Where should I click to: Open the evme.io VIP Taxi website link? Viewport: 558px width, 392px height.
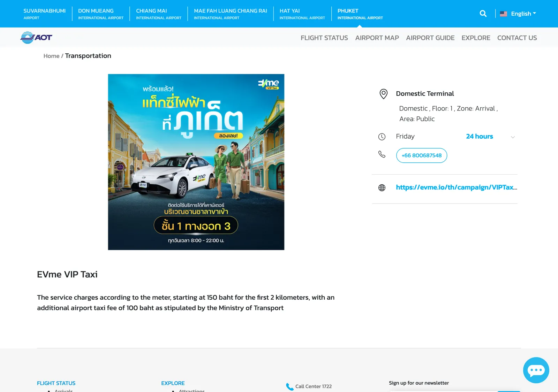(457, 187)
